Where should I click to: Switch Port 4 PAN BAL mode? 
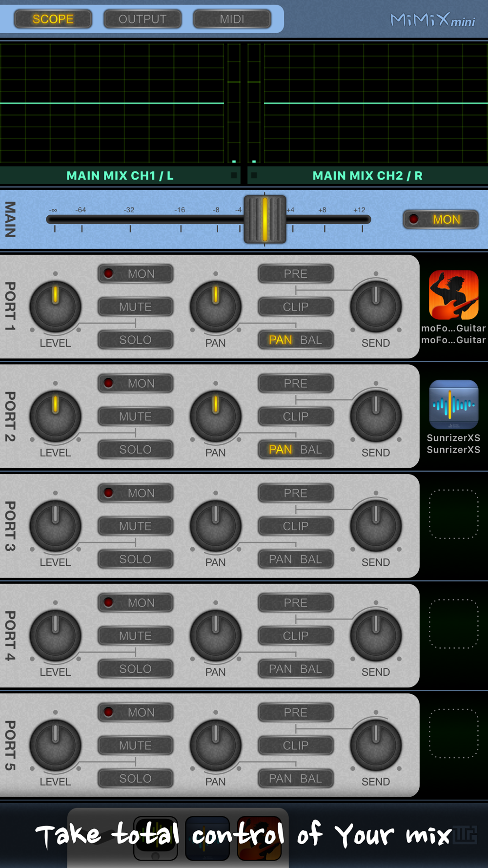click(x=296, y=669)
